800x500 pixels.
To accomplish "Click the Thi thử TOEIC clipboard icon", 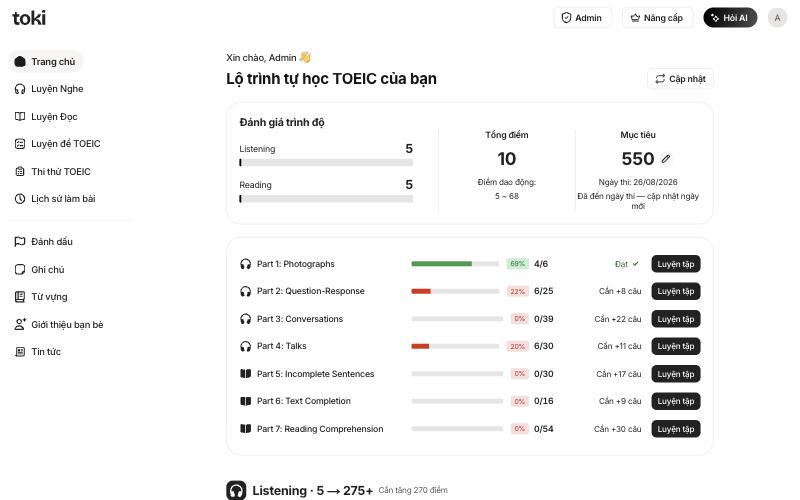I will (x=20, y=171).
